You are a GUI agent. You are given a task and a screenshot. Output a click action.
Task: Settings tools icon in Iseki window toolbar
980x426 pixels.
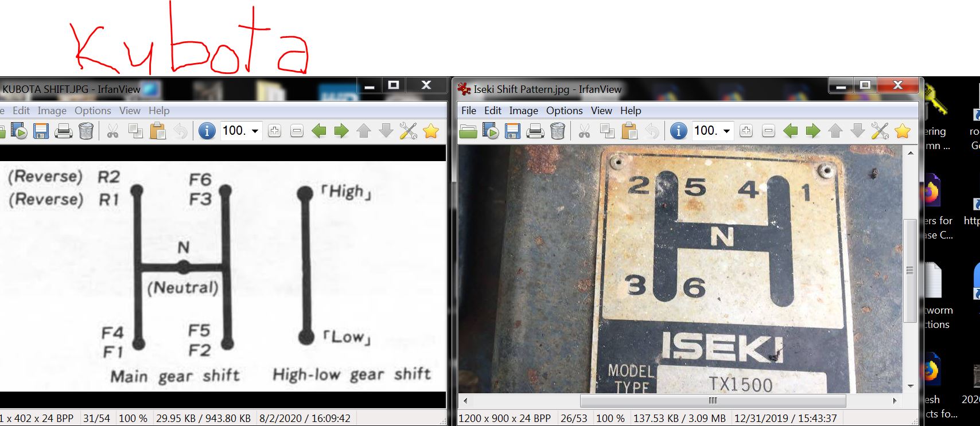tap(880, 131)
